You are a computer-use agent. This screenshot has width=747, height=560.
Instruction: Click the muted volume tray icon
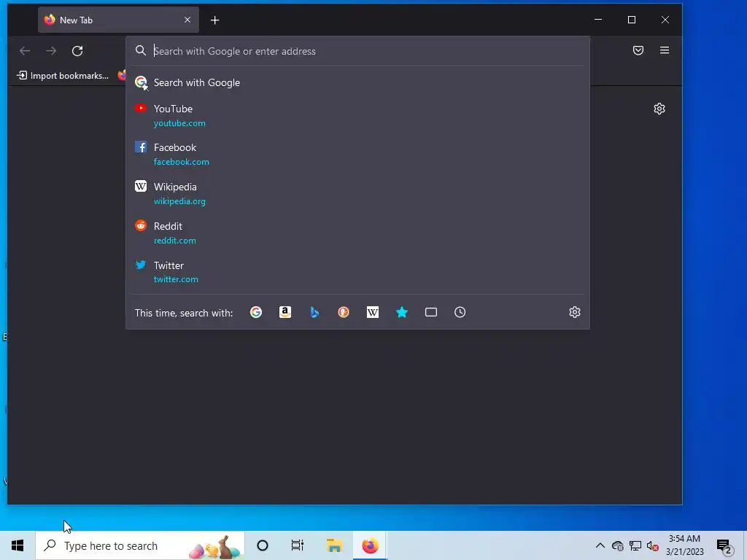653,545
